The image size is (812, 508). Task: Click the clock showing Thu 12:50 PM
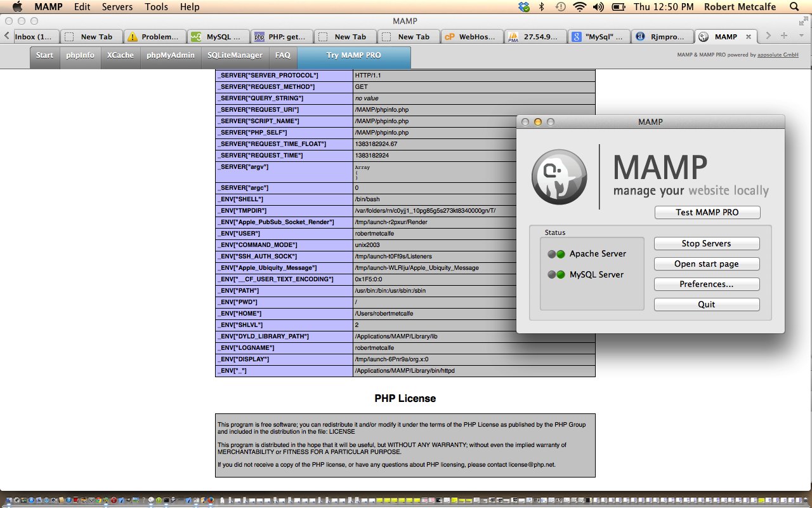pyautogui.click(x=663, y=7)
